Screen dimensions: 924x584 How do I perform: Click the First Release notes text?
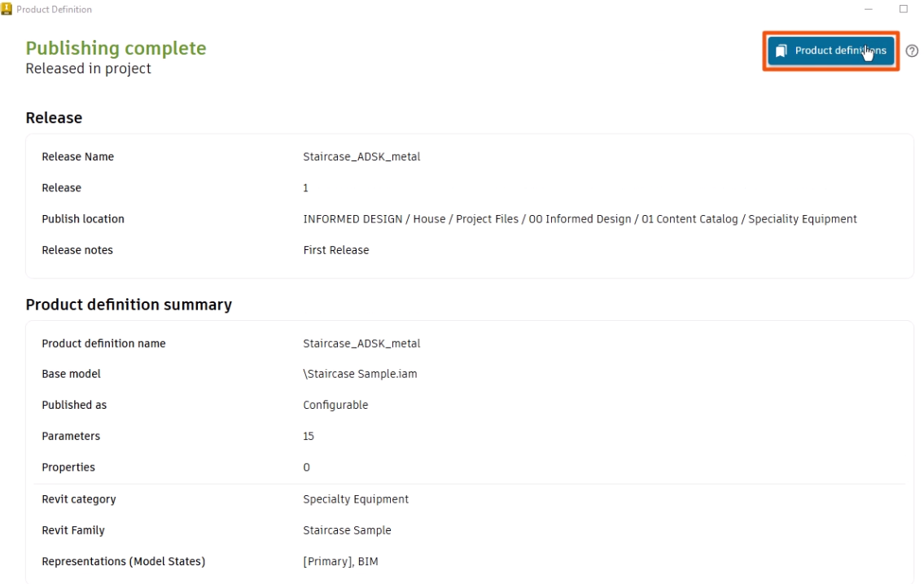(x=335, y=250)
